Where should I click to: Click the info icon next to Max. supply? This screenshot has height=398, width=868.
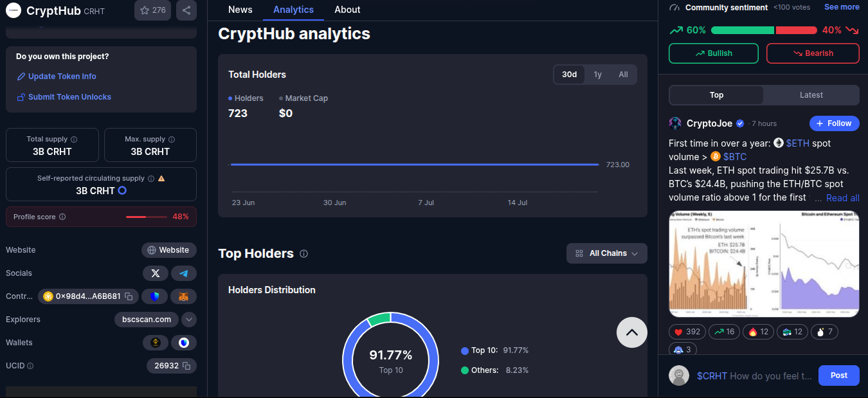tap(172, 140)
